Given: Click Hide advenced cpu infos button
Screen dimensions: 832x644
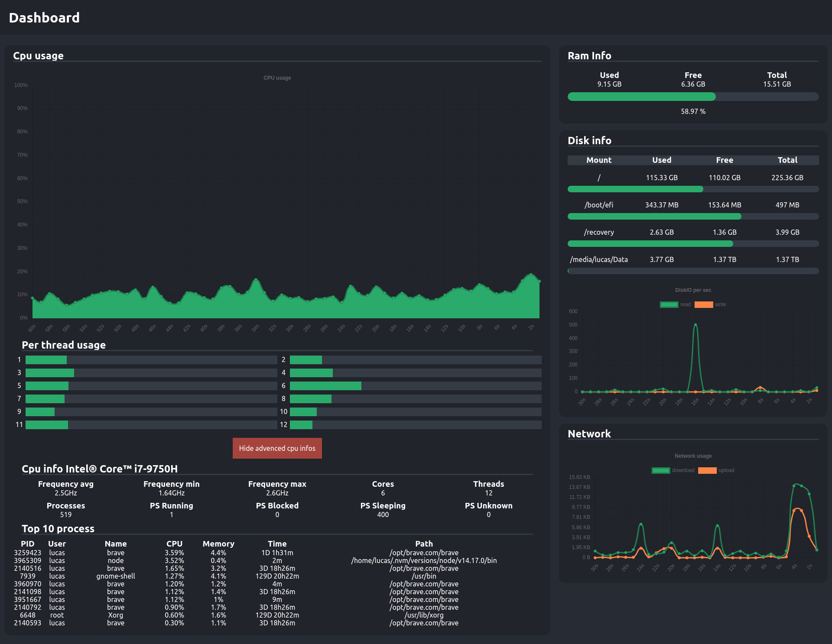Looking at the screenshot, I should point(277,448).
